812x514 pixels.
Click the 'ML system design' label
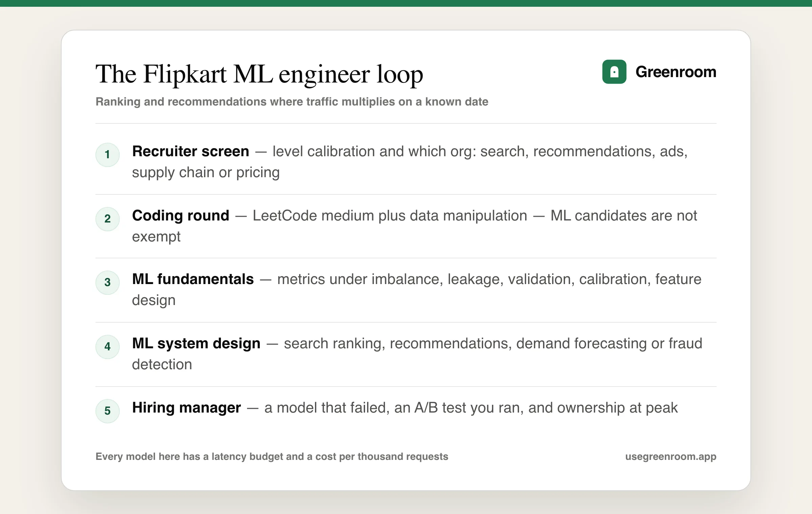click(x=196, y=344)
